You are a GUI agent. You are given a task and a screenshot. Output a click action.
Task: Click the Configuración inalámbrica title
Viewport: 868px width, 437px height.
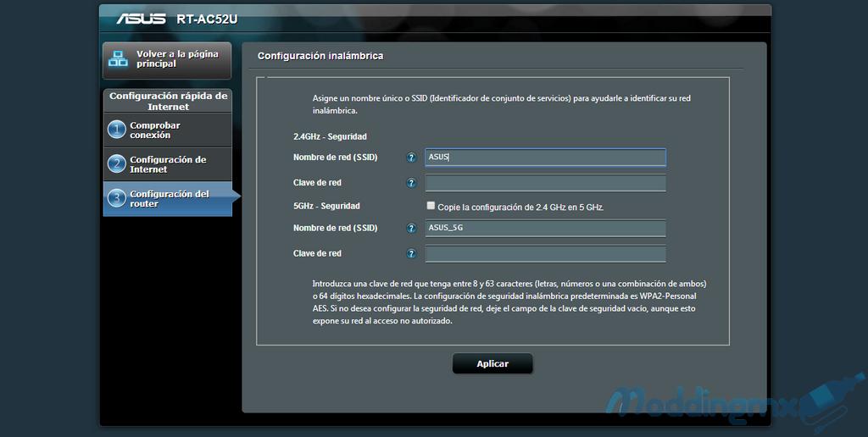tap(320, 56)
